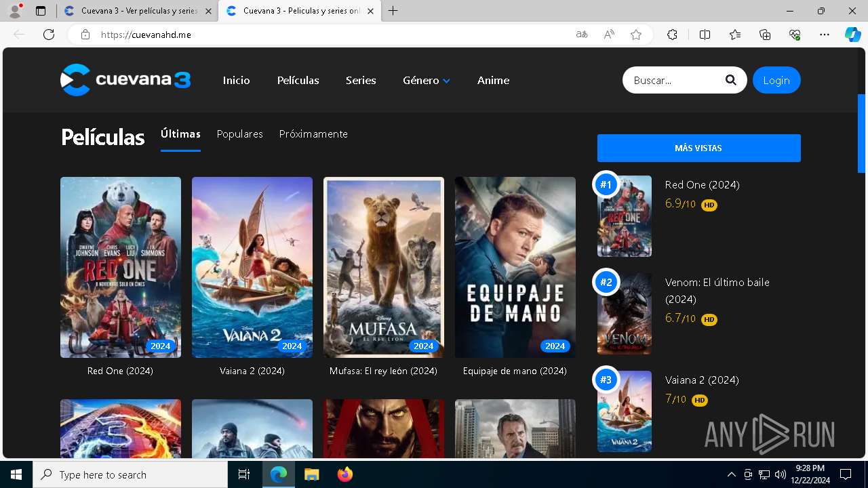Screen dimensions: 868x488
Task: Open the favorites list icon
Action: point(735,35)
